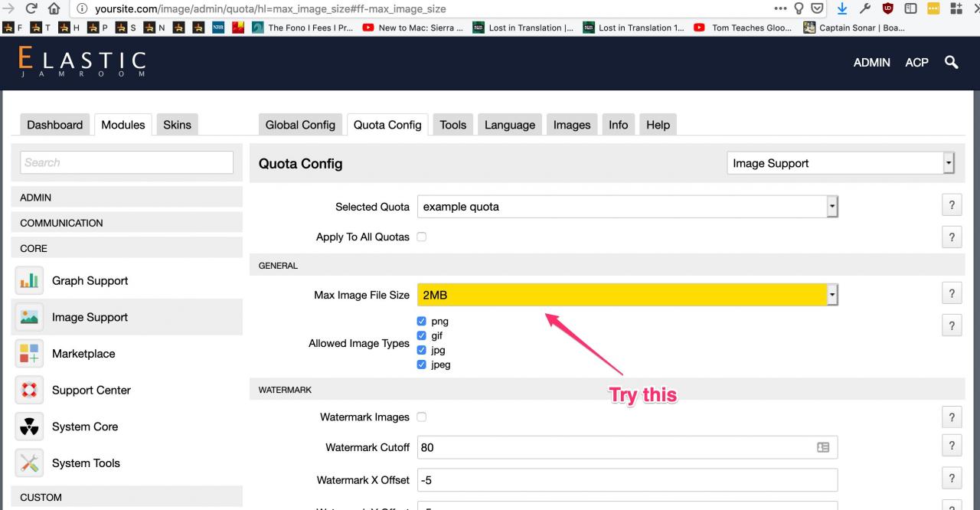The image size is (980, 510).
Task: Open the Skins tab
Action: [177, 125]
